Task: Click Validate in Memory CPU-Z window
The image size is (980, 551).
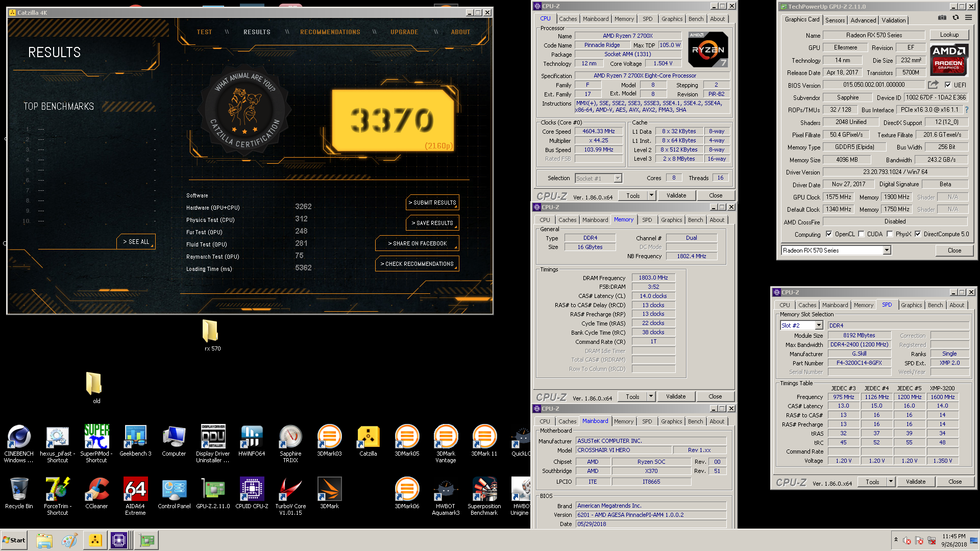Action: (676, 396)
